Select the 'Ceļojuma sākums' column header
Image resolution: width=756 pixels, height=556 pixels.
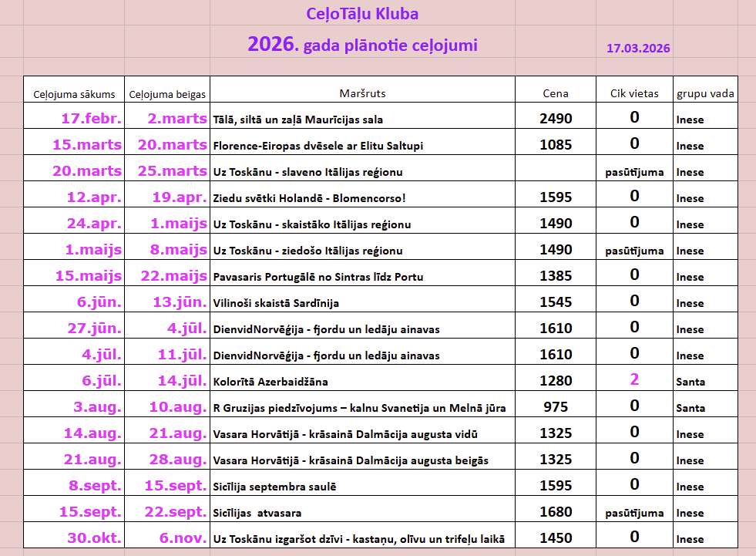point(74,94)
